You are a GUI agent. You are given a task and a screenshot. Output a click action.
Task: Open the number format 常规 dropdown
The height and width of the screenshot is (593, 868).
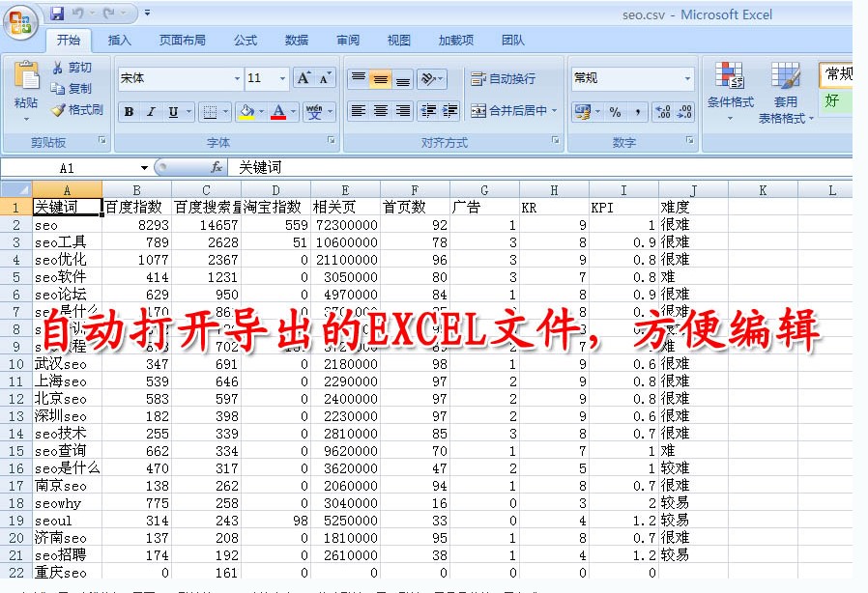point(687,78)
